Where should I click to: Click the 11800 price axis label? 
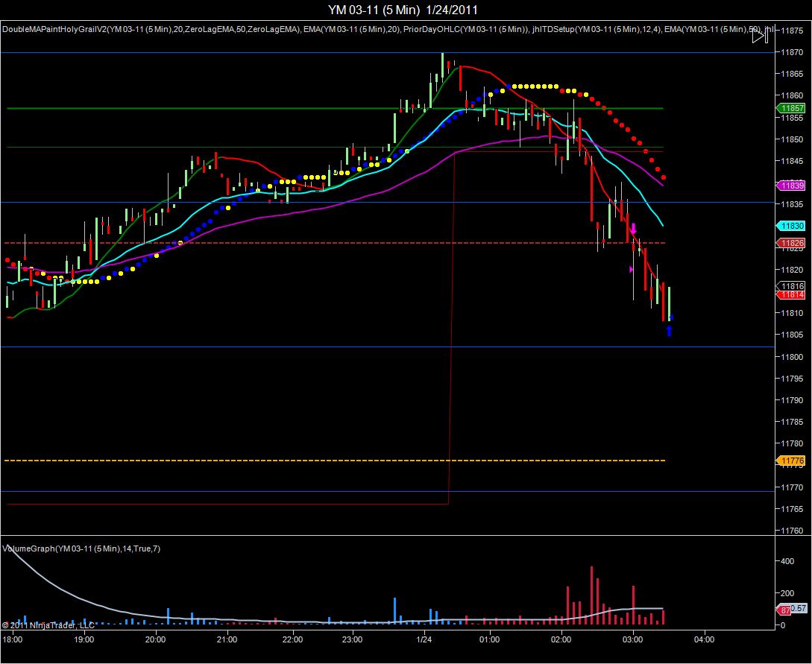click(x=792, y=356)
